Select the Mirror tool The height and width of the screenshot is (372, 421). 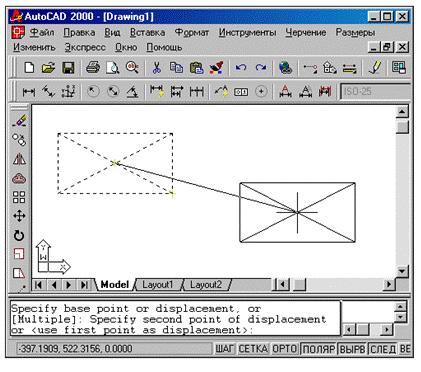tap(19, 159)
